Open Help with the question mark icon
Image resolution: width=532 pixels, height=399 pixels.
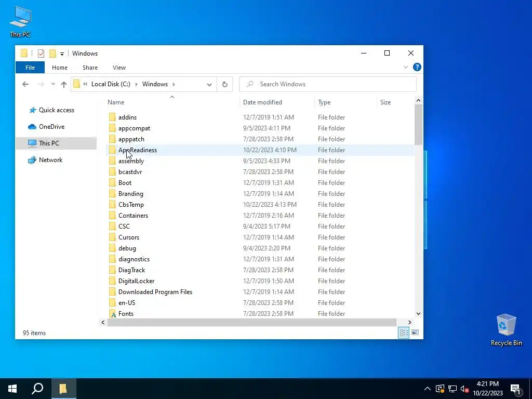pos(417,67)
